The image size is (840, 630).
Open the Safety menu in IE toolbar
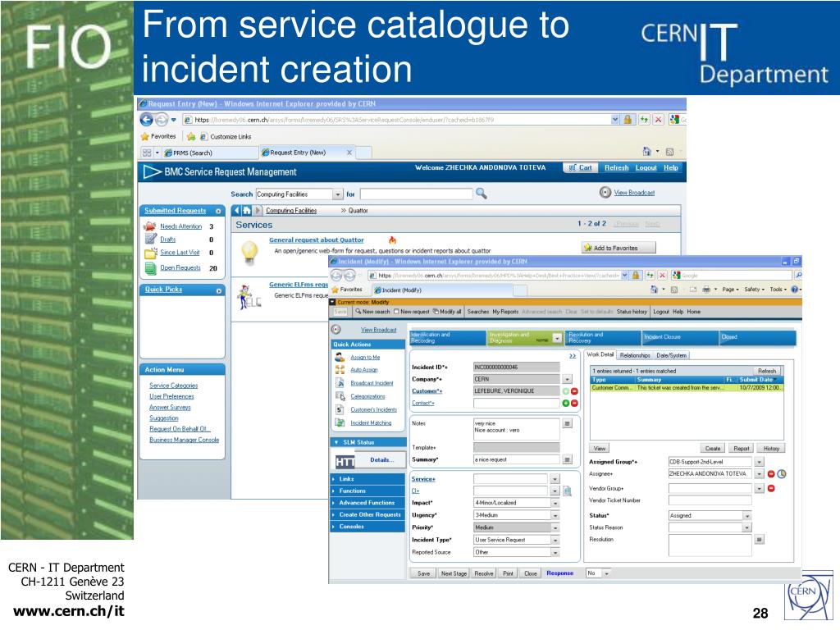click(x=754, y=290)
